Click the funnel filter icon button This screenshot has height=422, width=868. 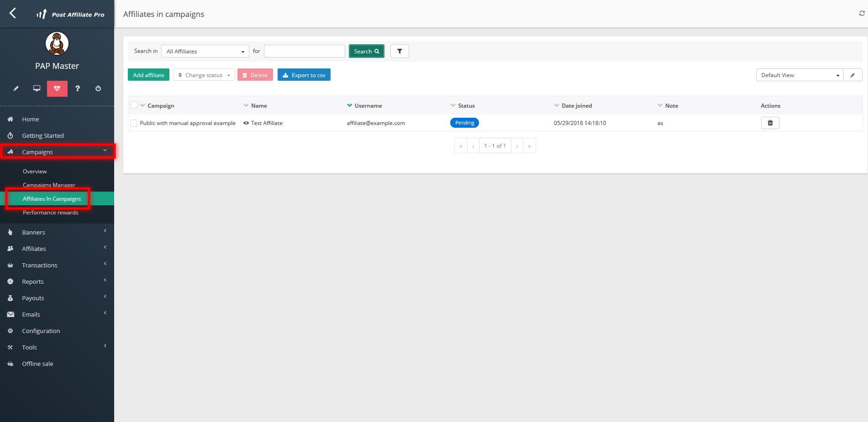tap(400, 51)
